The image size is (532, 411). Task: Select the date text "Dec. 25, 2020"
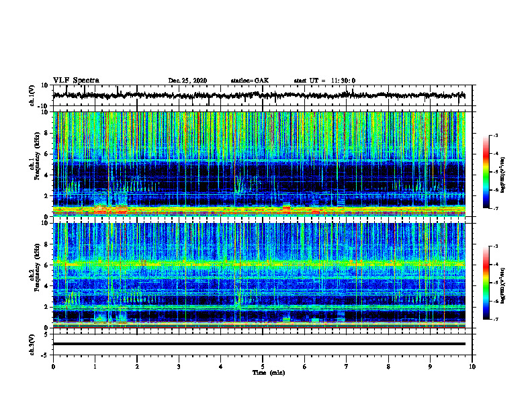[x=187, y=81]
